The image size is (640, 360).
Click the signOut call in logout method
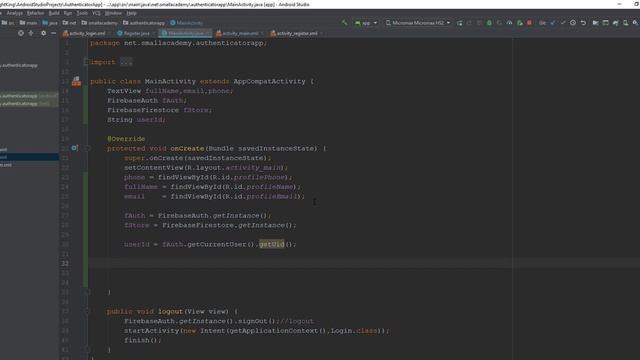click(252, 321)
